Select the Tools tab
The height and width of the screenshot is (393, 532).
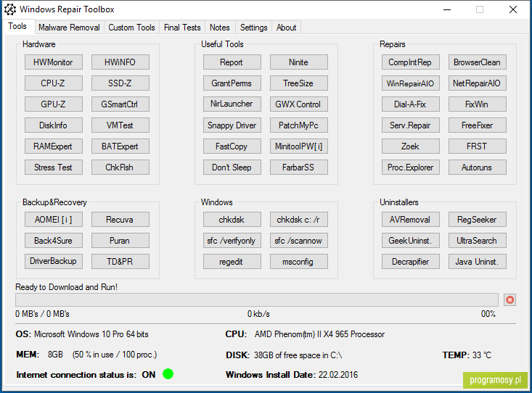pyautogui.click(x=17, y=26)
